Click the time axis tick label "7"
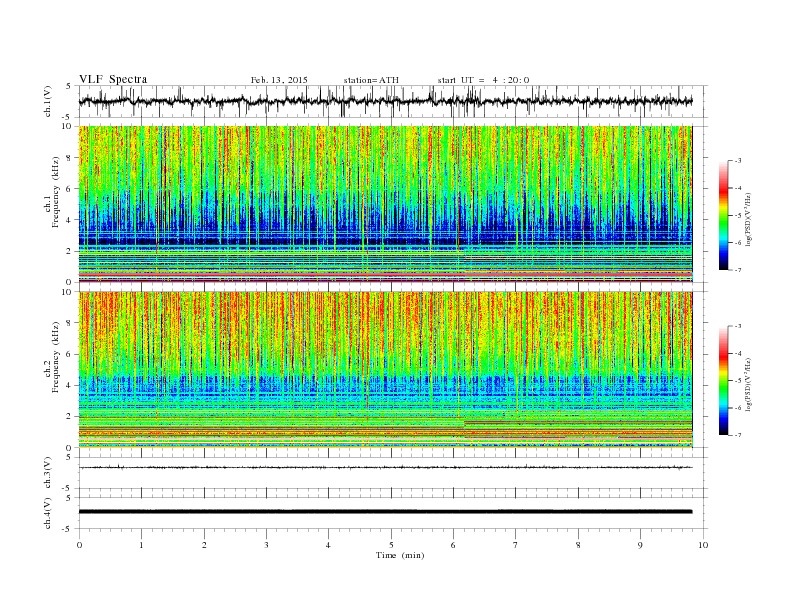Image resolution: width=792 pixels, height=612 pixels. (x=516, y=545)
